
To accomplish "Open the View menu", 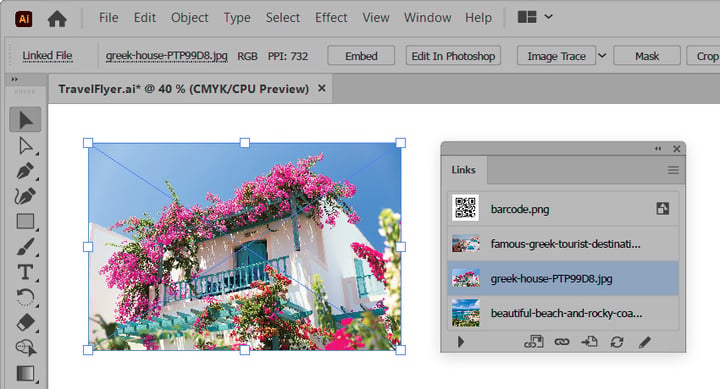I will tap(376, 17).
